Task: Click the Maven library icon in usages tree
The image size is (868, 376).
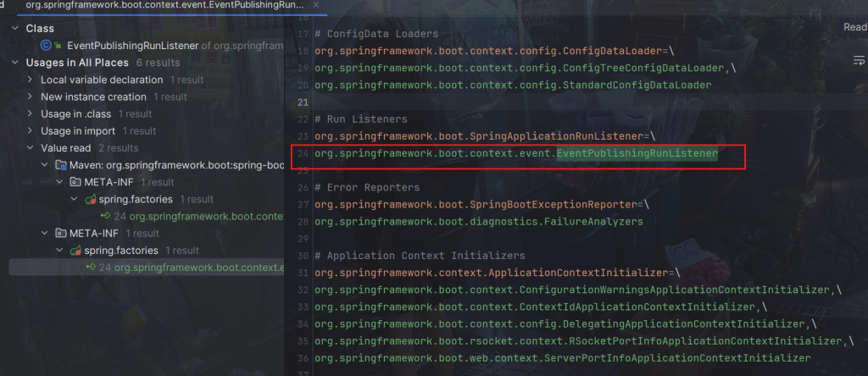Action: [61, 165]
